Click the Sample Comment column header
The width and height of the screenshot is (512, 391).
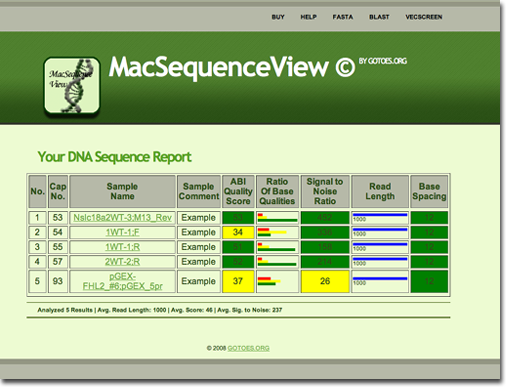click(x=199, y=191)
